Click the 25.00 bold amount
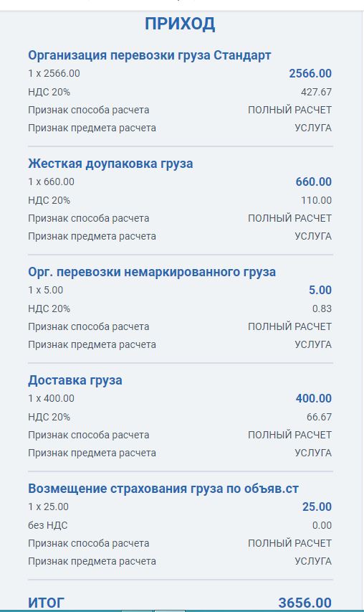Image resolution: width=364 pixels, height=612 pixels. point(317,507)
